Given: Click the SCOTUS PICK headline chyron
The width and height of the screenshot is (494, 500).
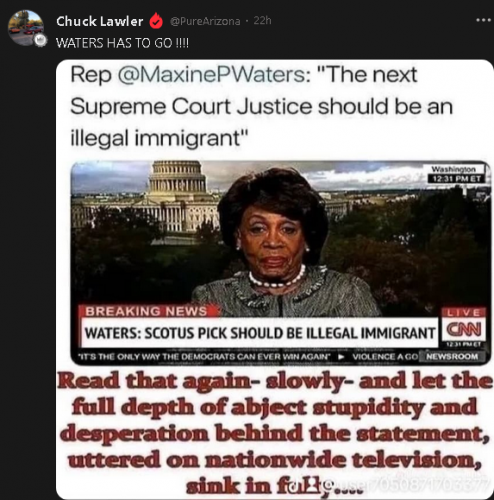Looking at the screenshot, I should tap(260, 332).
